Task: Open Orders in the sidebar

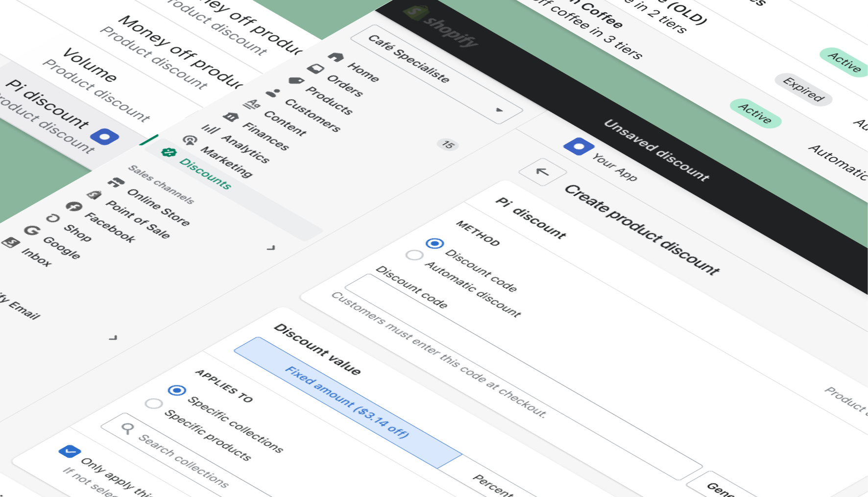Action: coord(345,86)
